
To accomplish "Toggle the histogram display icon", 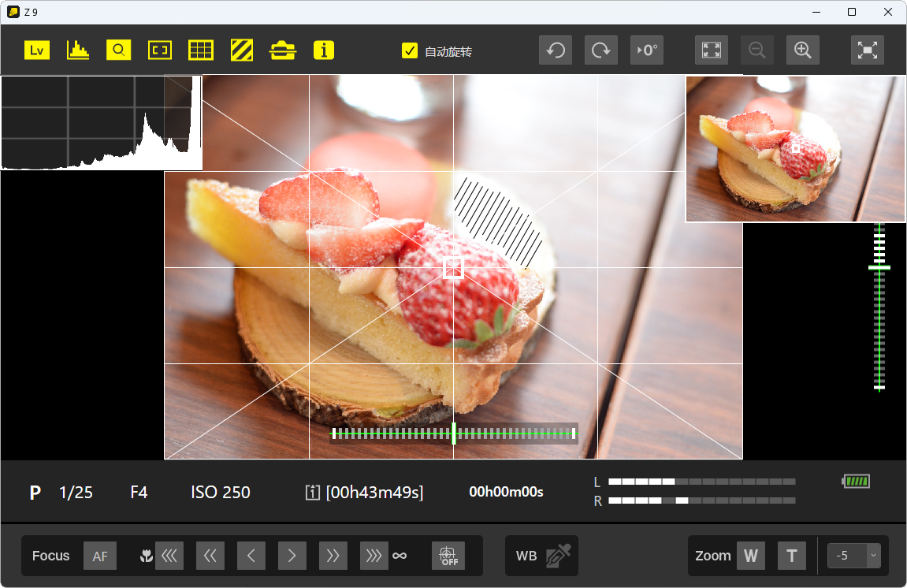I will [x=78, y=50].
